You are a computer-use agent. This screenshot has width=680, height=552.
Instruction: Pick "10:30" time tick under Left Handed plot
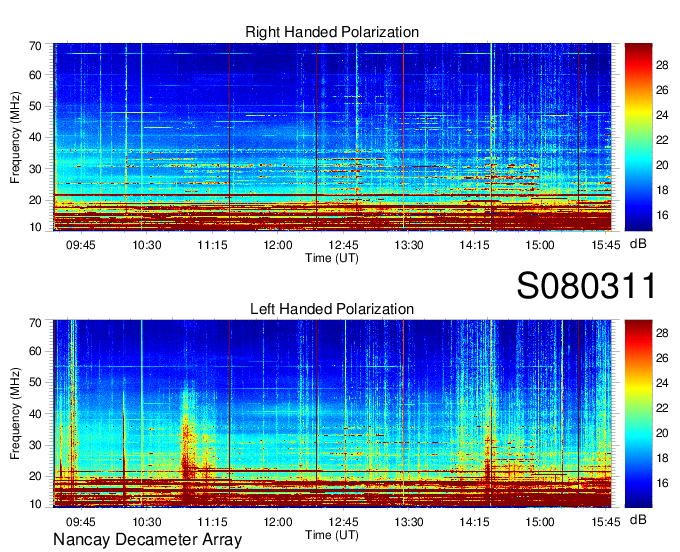147,522
